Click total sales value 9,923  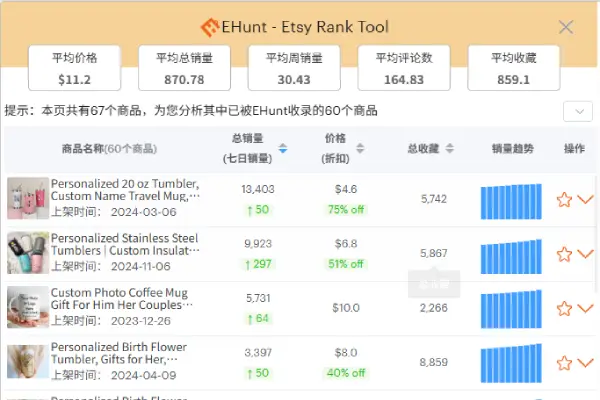(x=258, y=244)
